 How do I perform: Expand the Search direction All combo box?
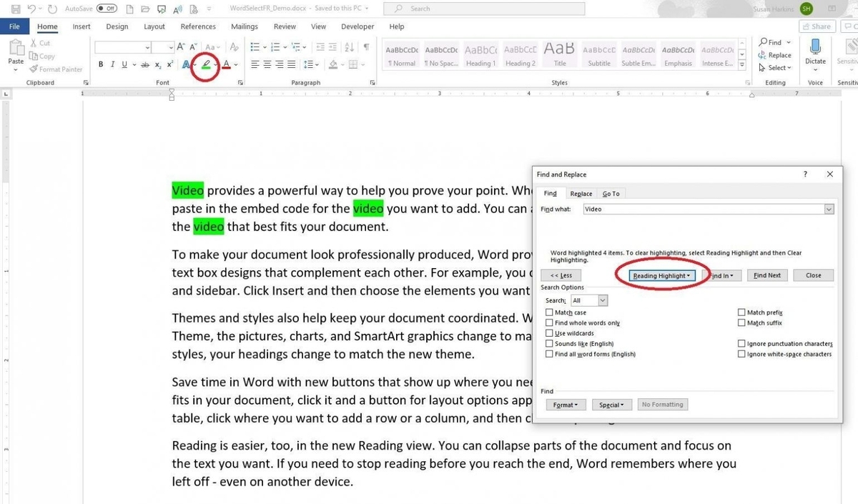pos(603,301)
